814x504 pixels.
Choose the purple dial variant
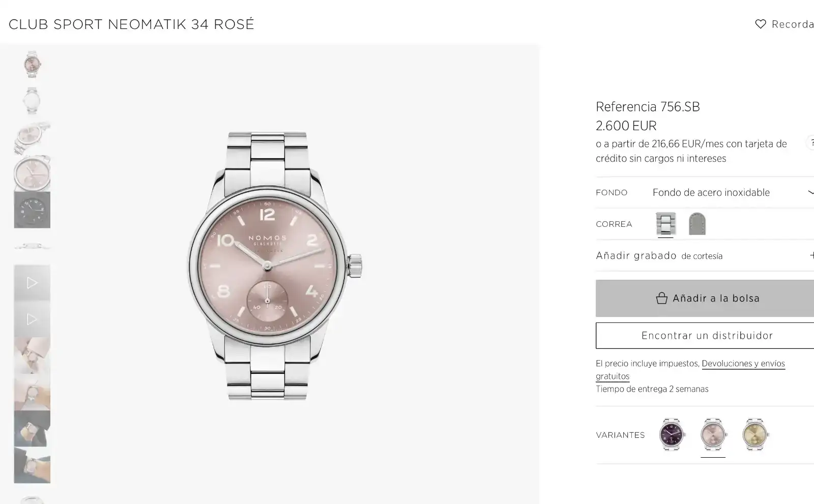(x=672, y=435)
